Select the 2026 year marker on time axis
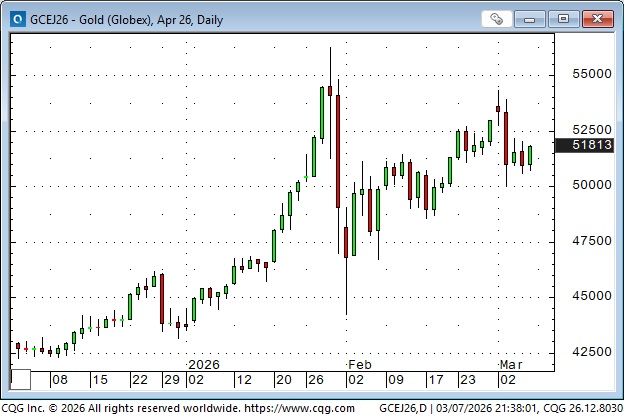This screenshot has width=624, height=416. pos(204,366)
